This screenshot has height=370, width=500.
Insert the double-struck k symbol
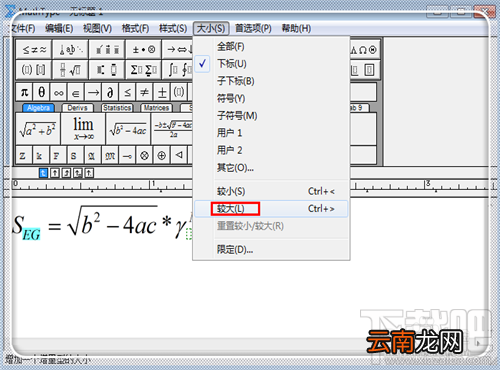coord(40,155)
